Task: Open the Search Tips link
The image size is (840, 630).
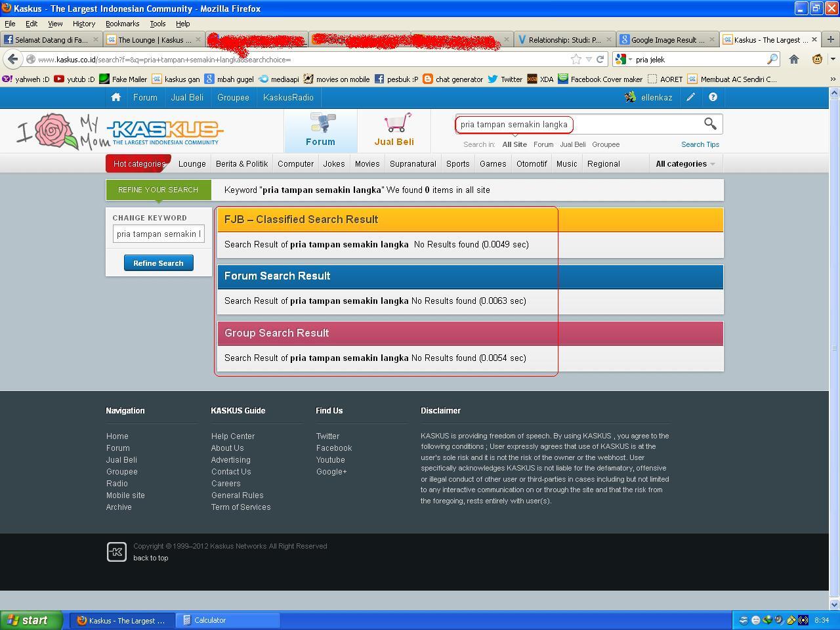Action: [700, 144]
